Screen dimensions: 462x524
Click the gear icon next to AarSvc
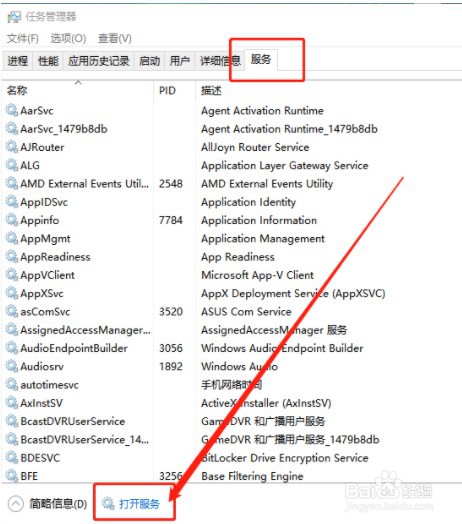tap(12, 110)
